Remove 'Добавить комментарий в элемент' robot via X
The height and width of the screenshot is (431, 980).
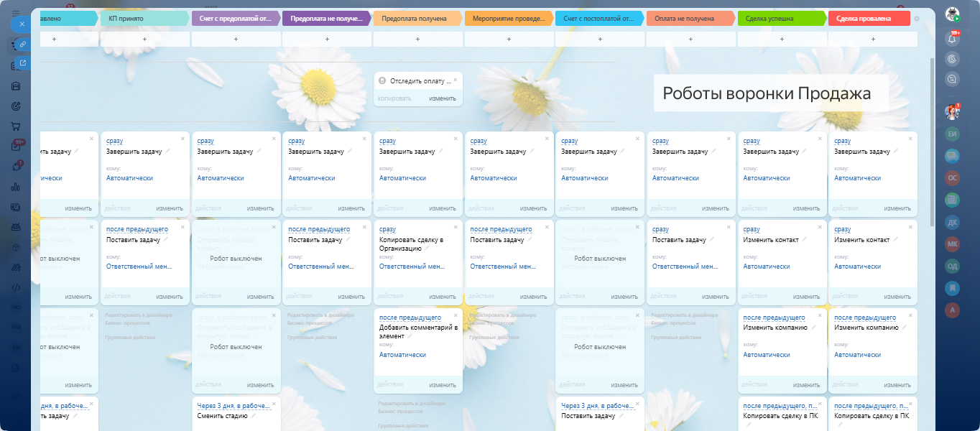[455, 315]
